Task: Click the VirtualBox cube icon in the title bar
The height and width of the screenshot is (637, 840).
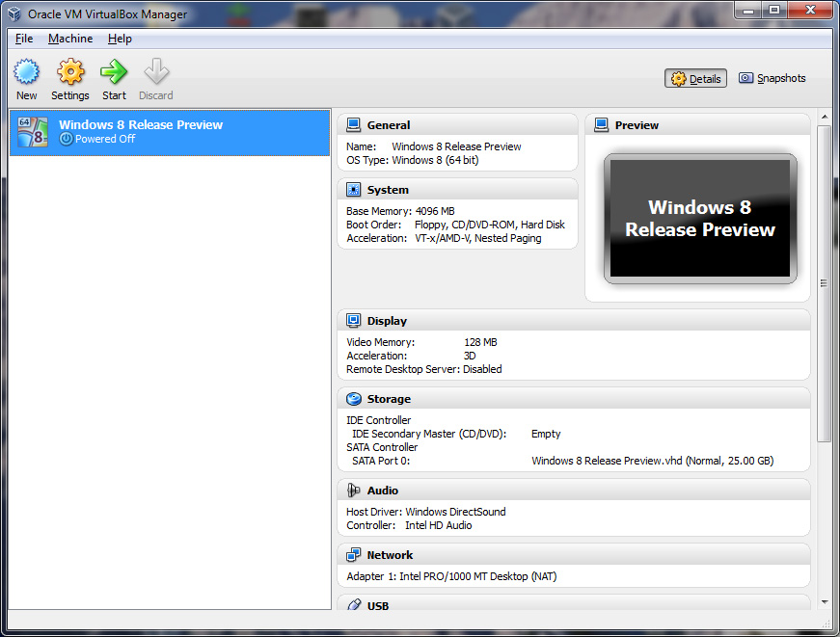Action: point(14,13)
